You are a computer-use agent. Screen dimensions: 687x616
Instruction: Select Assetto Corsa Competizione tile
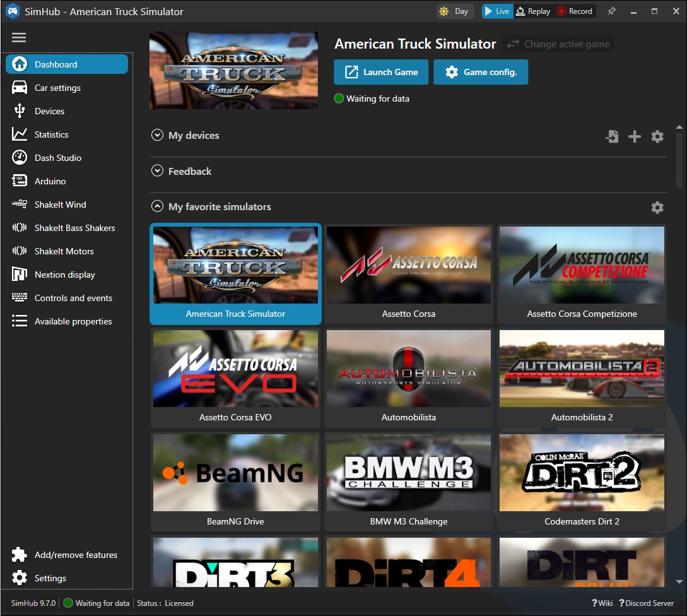pos(582,274)
